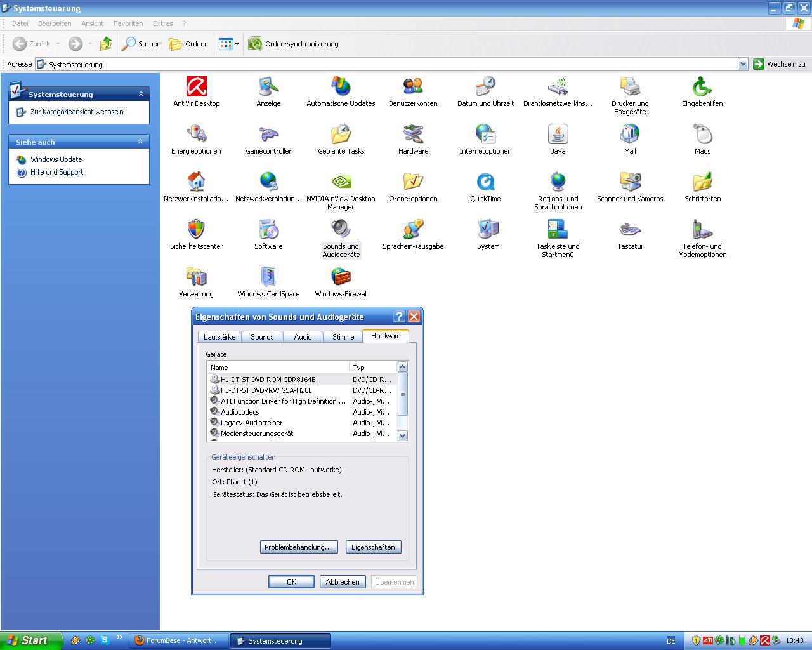Open the address bar dropdown arrow
This screenshot has width=812, height=650.
click(x=743, y=64)
